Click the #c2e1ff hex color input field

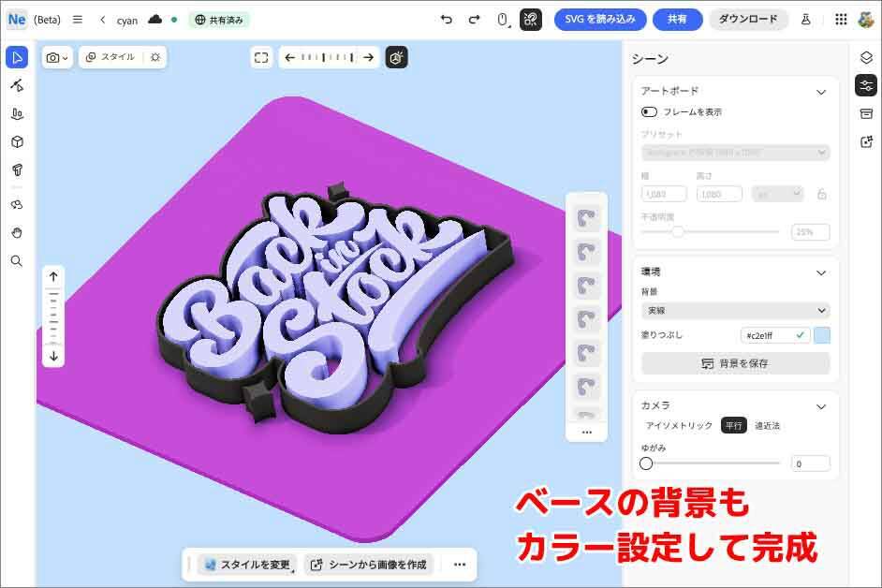coord(766,335)
